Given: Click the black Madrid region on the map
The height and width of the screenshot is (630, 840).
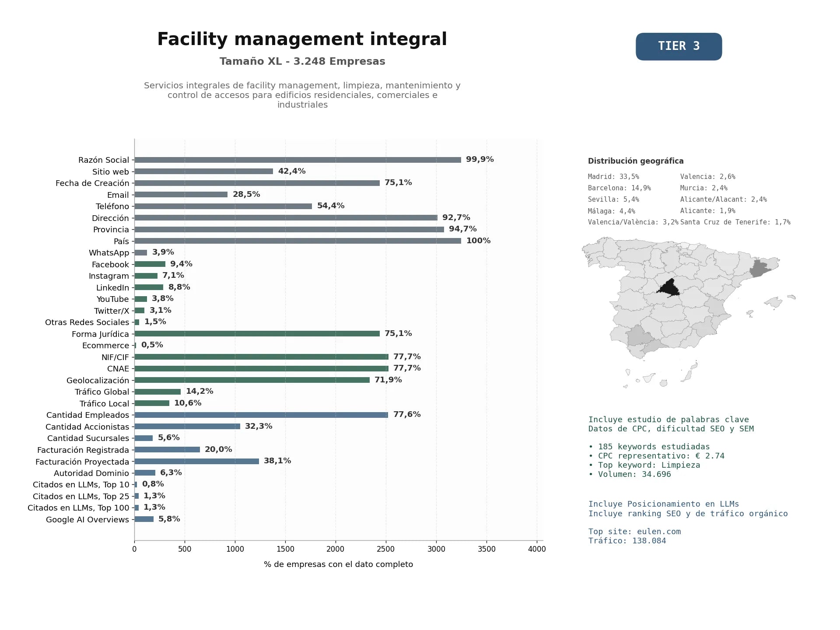Looking at the screenshot, I should pyautogui.click(x=669, y=288).
